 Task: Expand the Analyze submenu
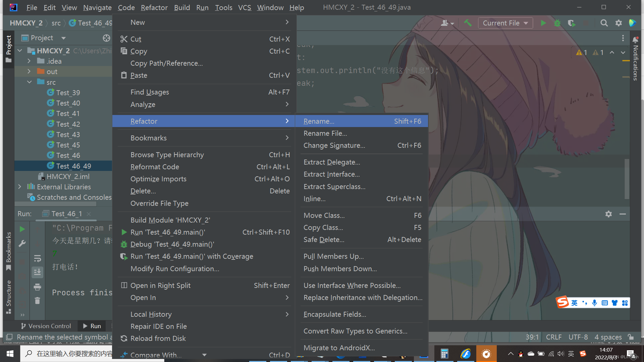205,104
